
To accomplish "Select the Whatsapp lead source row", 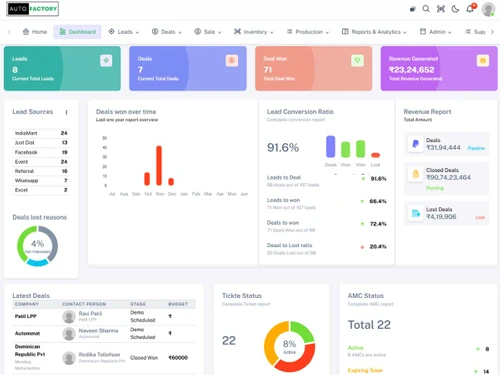I will (41, 180).
